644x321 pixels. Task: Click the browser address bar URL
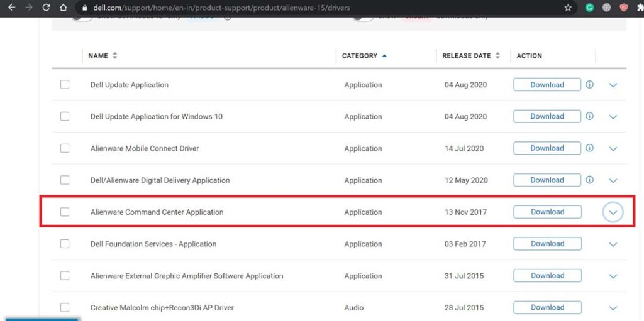tap(221, 8)
